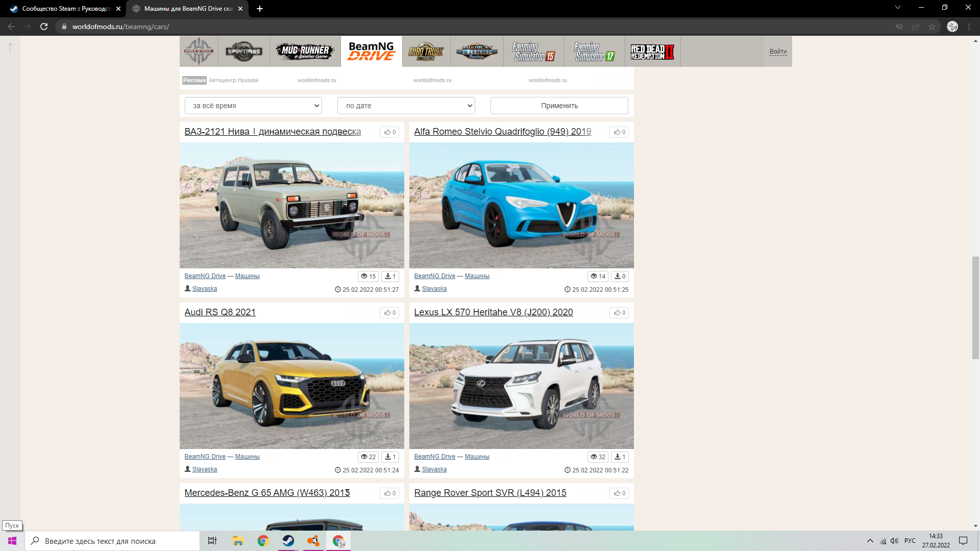
Task: Open Steam from the Windows taskbar
Action: (288, 541)
